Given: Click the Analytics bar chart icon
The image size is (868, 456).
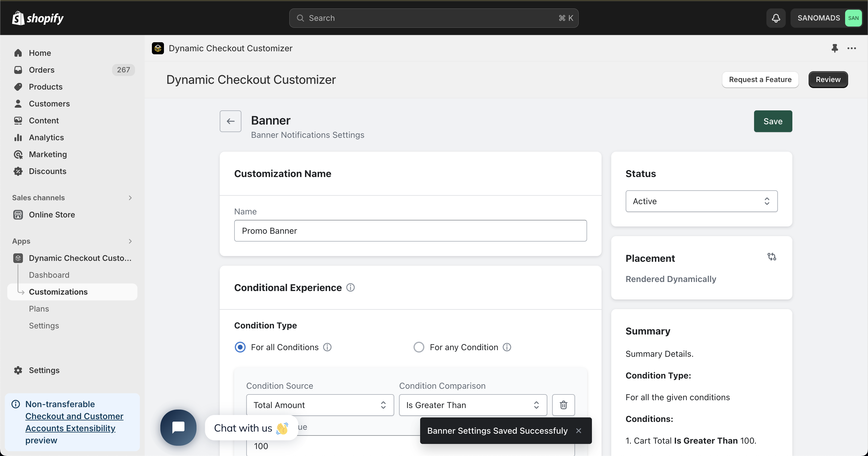Looking at the screenshot, I should click(18, 137).
